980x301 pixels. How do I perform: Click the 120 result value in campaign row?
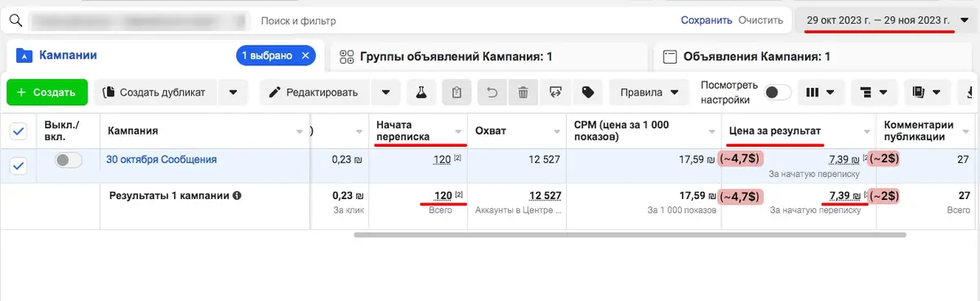442,160
